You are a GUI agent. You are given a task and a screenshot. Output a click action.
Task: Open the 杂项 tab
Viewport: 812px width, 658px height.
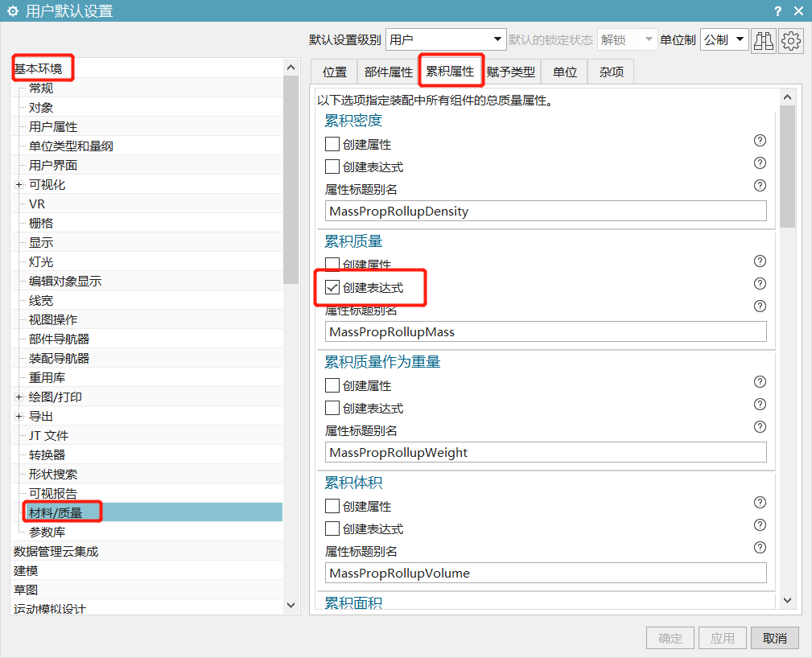point(611,72)
